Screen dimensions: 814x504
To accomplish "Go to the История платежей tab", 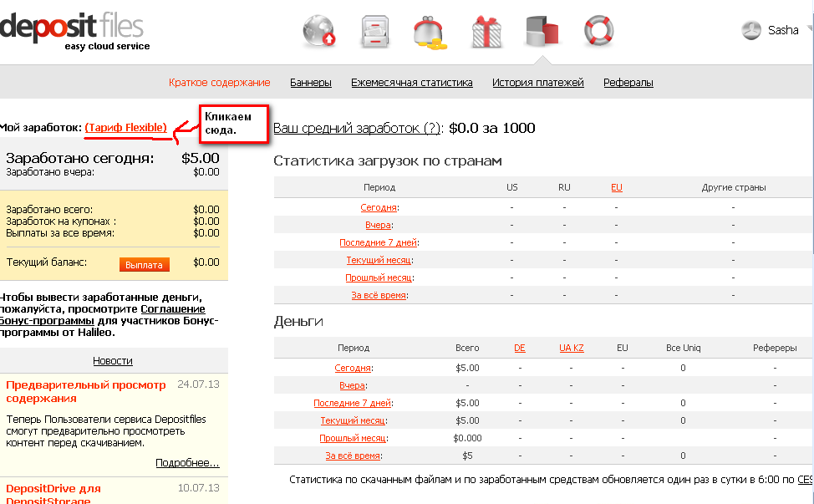I will click(538, 83).
